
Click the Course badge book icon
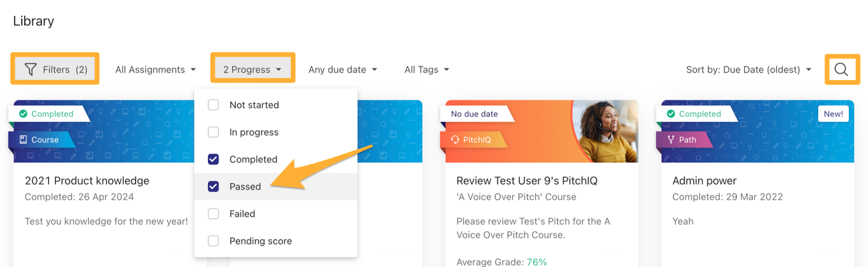23,140
